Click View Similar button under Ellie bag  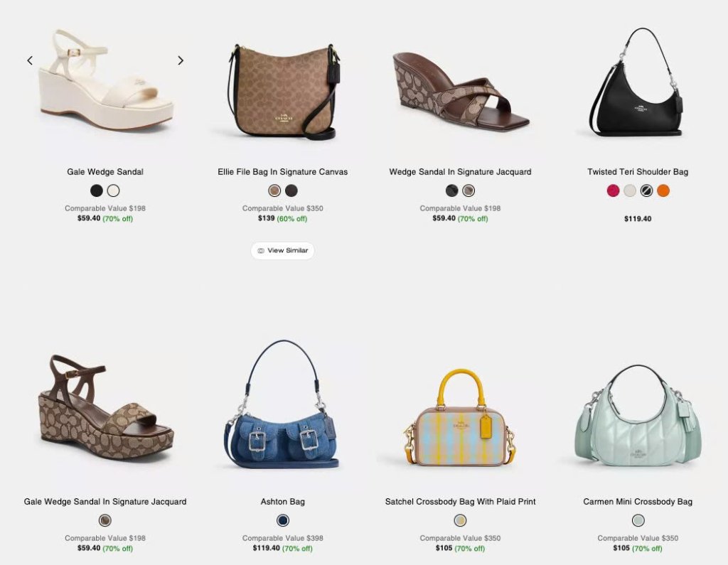tap(283, 251)
